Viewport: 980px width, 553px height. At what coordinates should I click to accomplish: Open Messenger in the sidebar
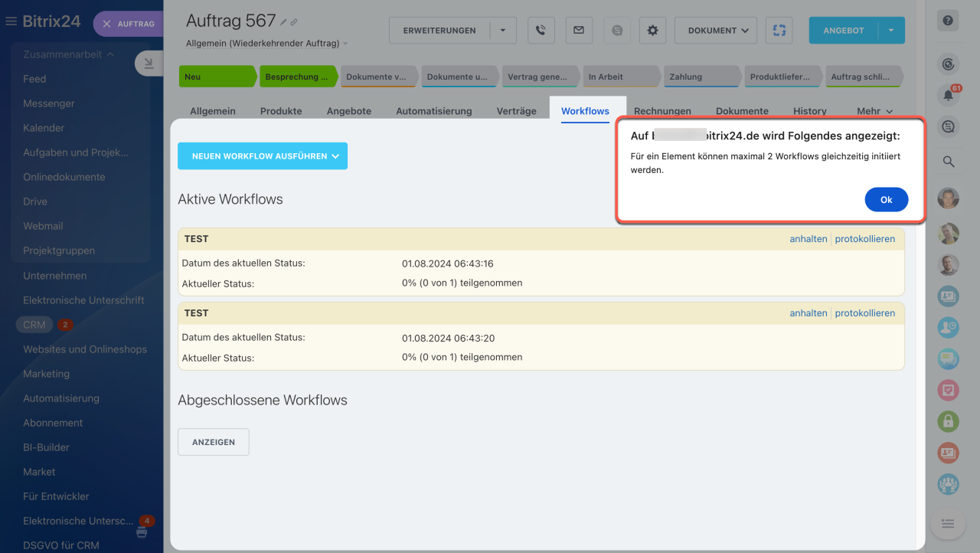(x=49, y=103)
